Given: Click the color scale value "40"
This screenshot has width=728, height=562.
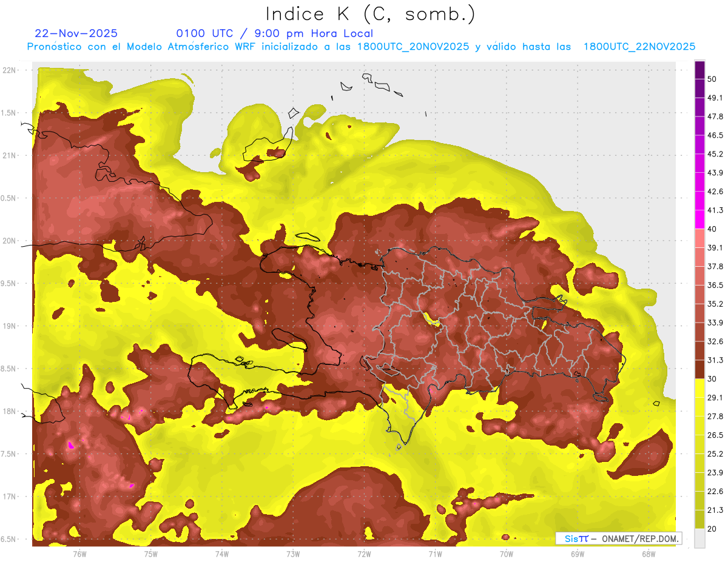Looking at the screenshot, I should tap(712, 229).
